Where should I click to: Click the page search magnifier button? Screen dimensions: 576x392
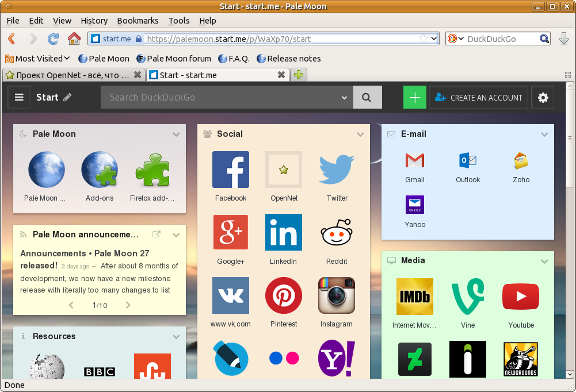click(367, 97)
